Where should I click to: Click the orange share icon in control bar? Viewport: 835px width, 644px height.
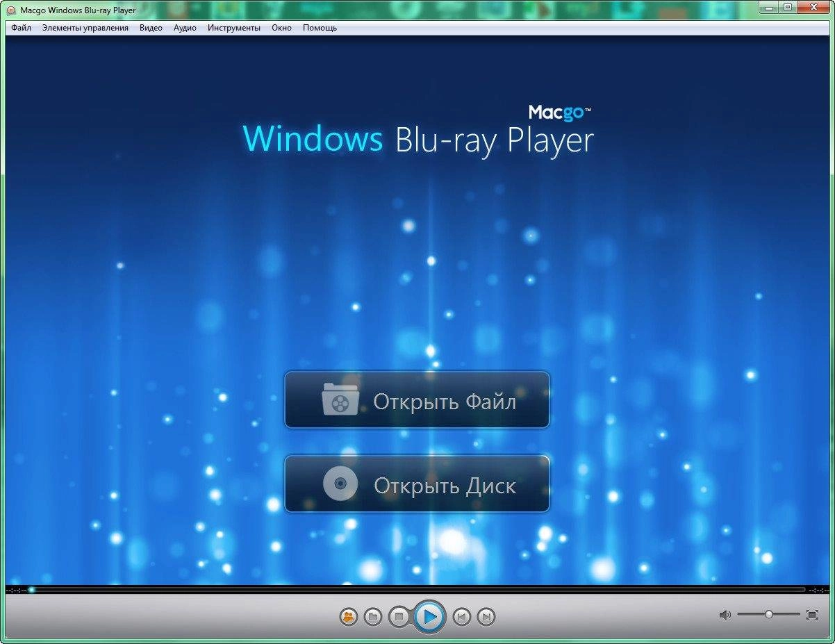(x=348, y=616)
